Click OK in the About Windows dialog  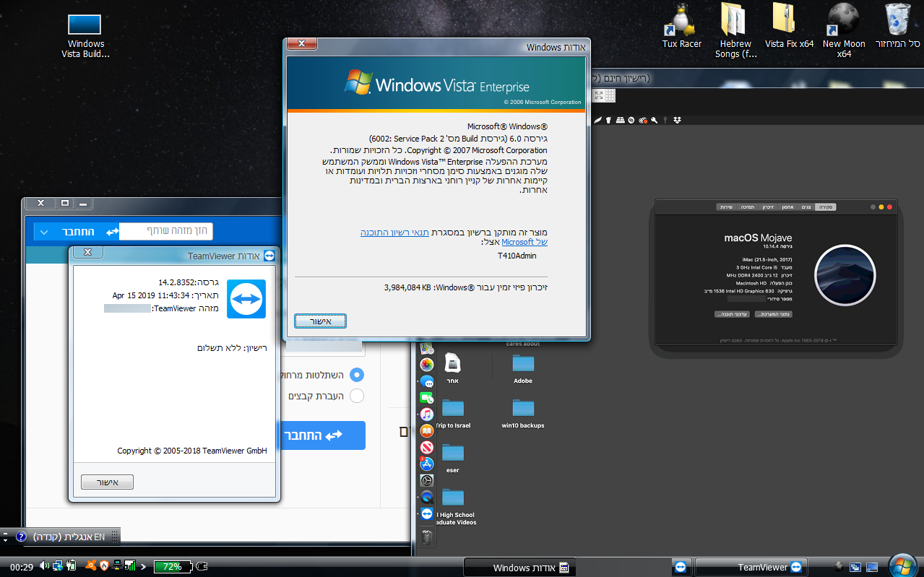[320, 321]
